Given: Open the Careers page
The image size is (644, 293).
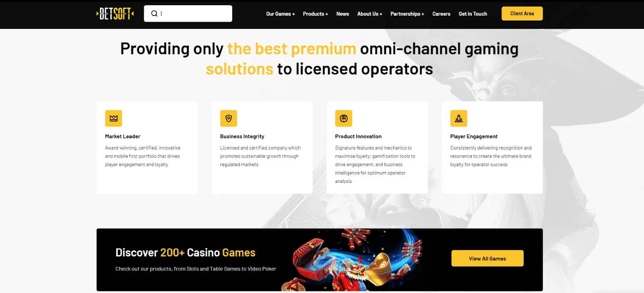Looking at the screenshot, I should [x=441, y=14].
